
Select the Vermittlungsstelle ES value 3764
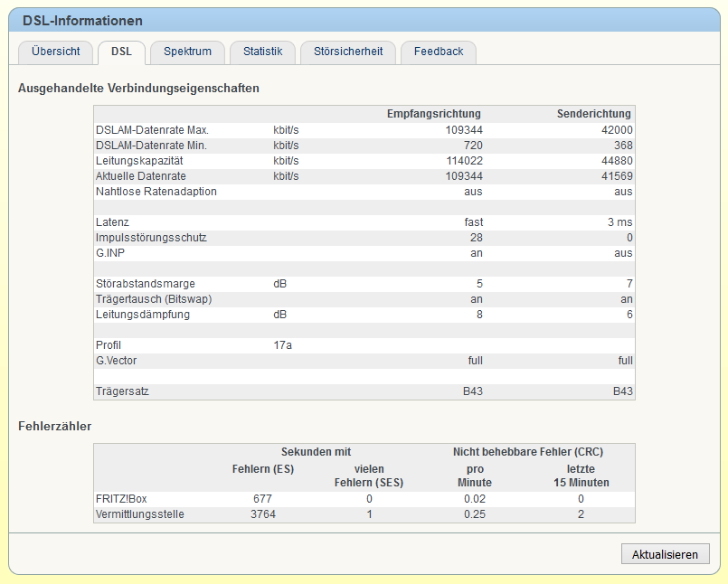[263, 514]
